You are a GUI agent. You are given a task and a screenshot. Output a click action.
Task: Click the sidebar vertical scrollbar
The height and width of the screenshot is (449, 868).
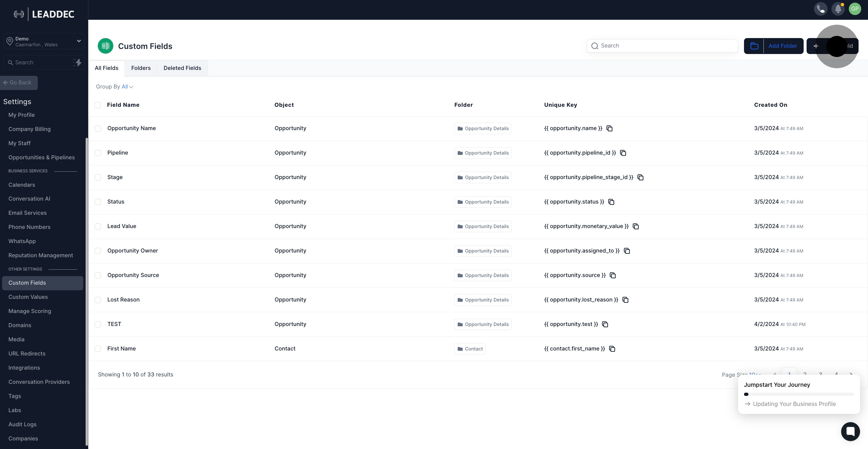tap(87, 291)
